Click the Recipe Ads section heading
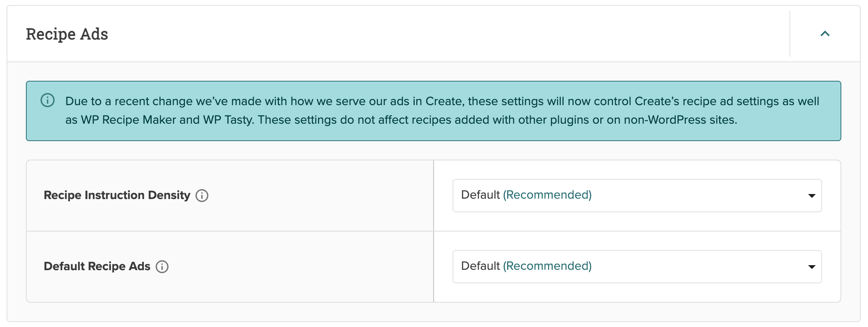868x327 pixels. (67, 34)
